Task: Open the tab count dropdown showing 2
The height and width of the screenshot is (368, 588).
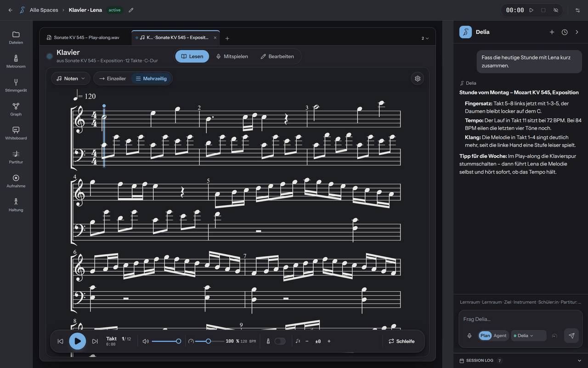Action: coord(425,38)
